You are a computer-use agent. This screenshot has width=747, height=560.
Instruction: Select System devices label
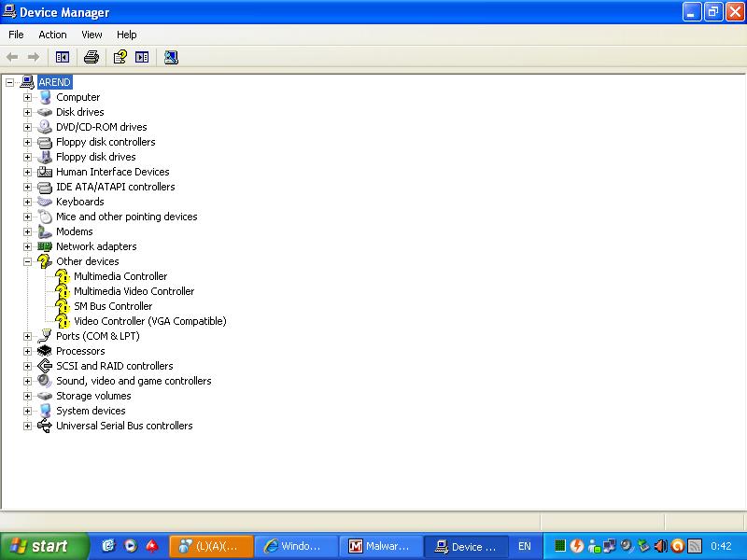click(91, 411)
